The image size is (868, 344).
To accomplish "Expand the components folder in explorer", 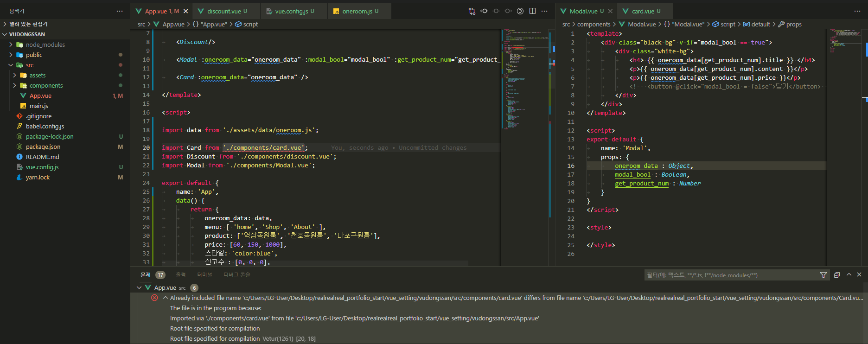I will 46,85.
